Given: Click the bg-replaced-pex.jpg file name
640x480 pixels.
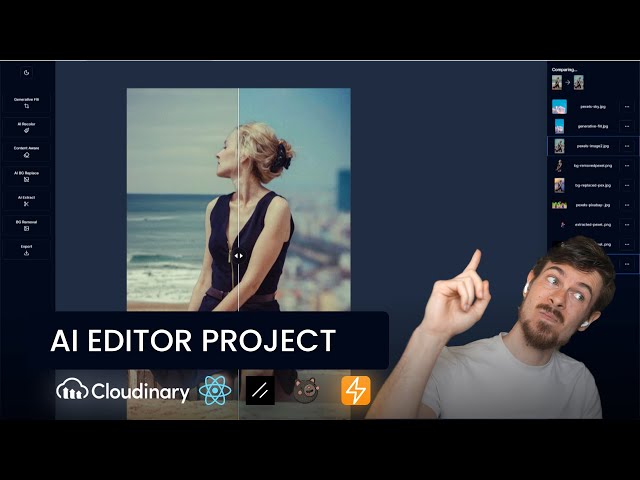Looking at the screenshot, I should pos(593,185).
